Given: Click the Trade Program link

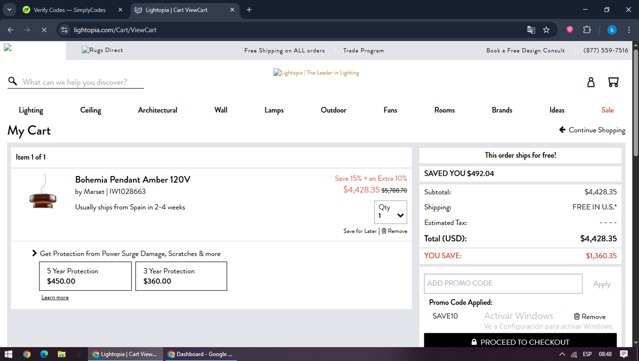Looking at the screenshot, I should click(364, 51).
